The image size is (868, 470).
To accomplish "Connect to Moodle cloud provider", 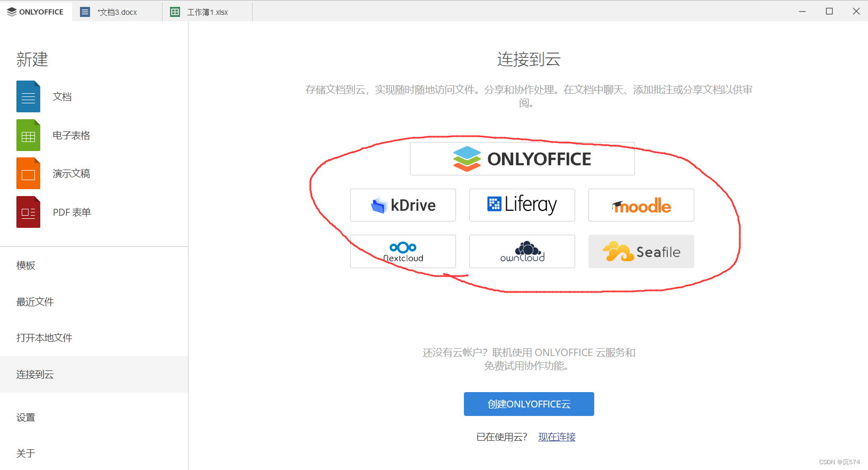I will (x=641, y=205).
